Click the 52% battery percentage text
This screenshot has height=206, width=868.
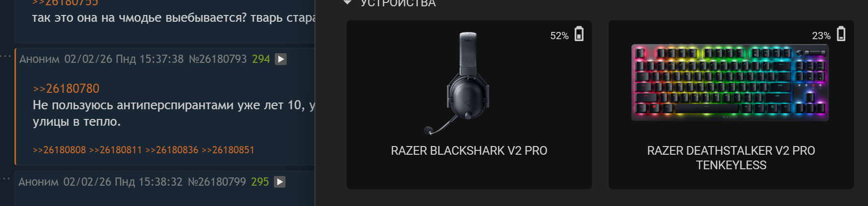(x=559, y=36)
